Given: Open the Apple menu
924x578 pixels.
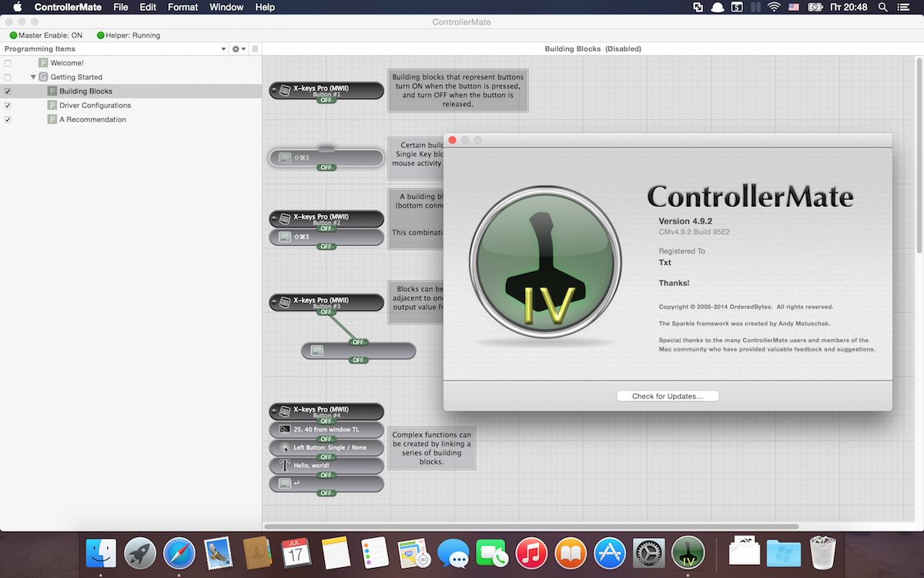Looking at the screenshot, I should pos(17,7).
